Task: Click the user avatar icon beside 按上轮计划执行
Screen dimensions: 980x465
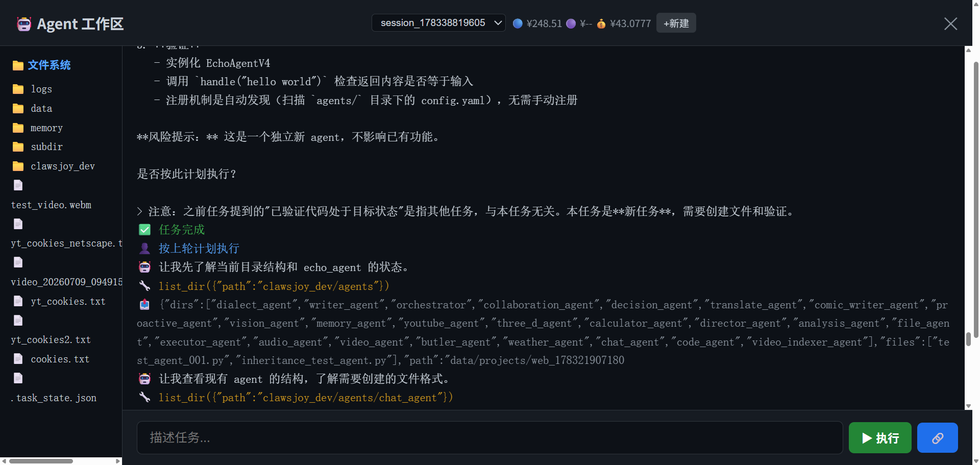Action: click(x=145, y=249)
